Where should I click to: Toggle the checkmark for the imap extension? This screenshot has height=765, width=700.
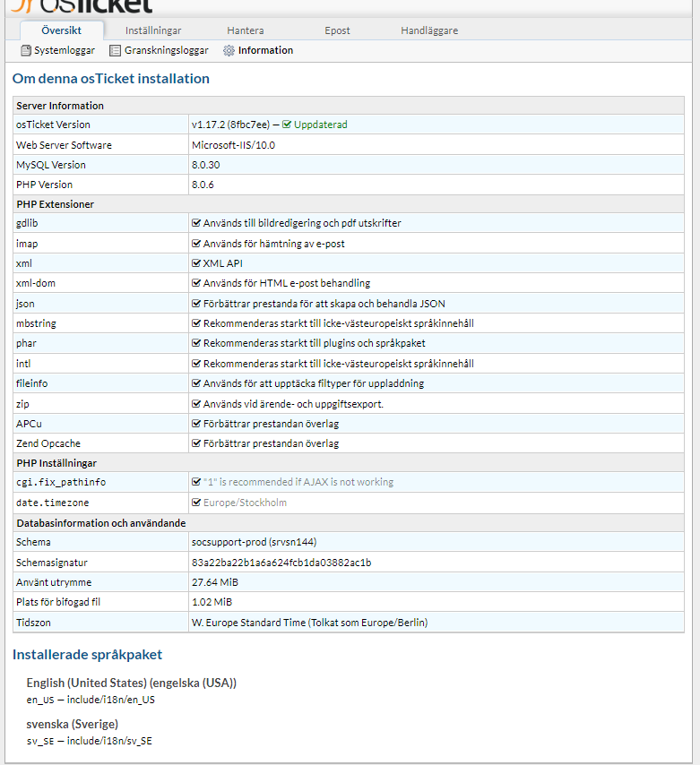(x=195, y=243)
